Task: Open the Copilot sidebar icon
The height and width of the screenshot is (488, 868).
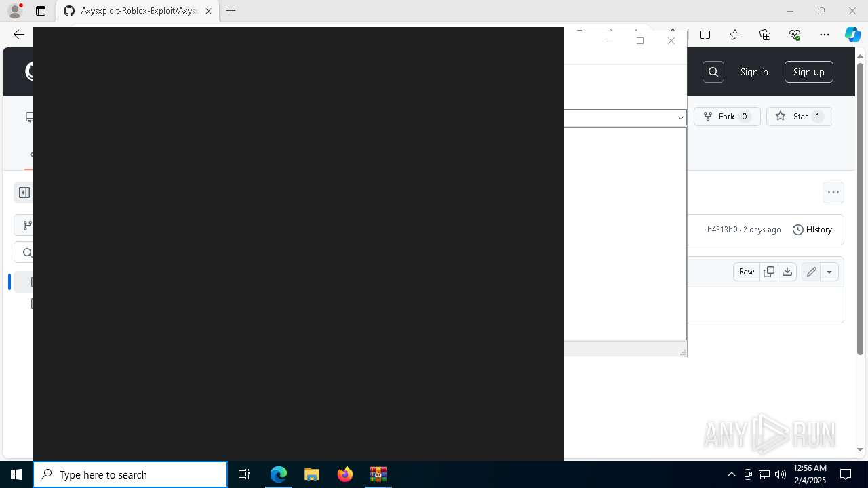Action: coord(852,35)
